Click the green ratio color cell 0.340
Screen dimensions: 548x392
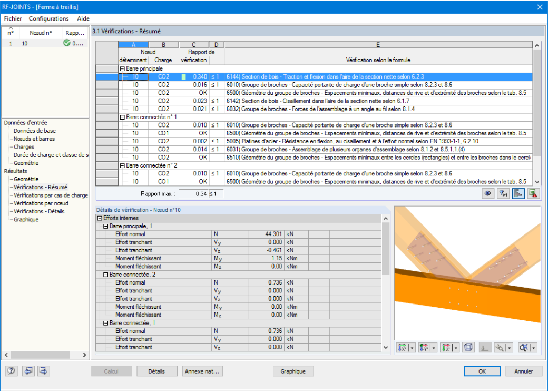[183, 77]
